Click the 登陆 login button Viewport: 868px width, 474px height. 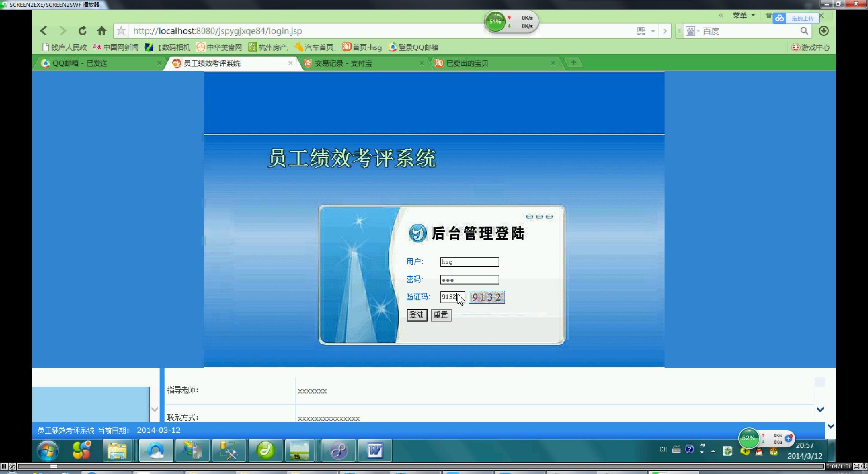417,315
